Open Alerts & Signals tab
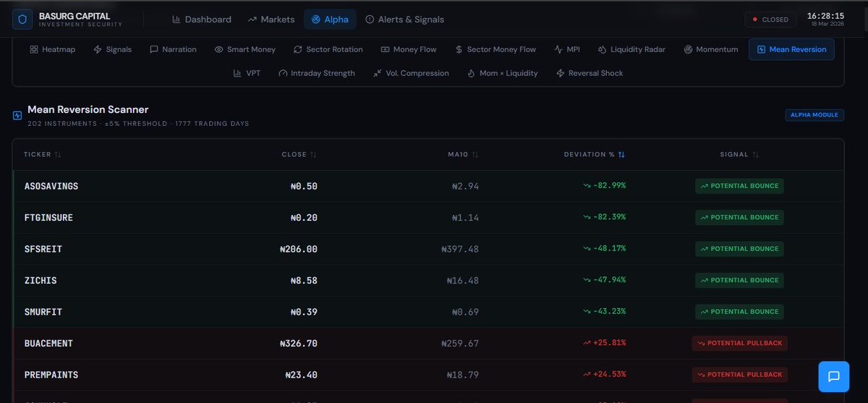The image size is (868, 403). (405, 20)
